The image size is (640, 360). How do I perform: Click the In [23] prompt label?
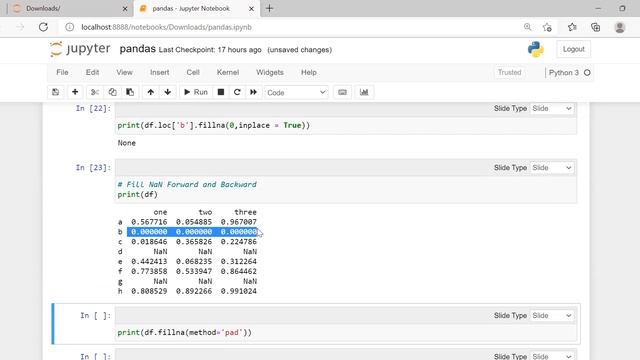(x=93, y=168)
